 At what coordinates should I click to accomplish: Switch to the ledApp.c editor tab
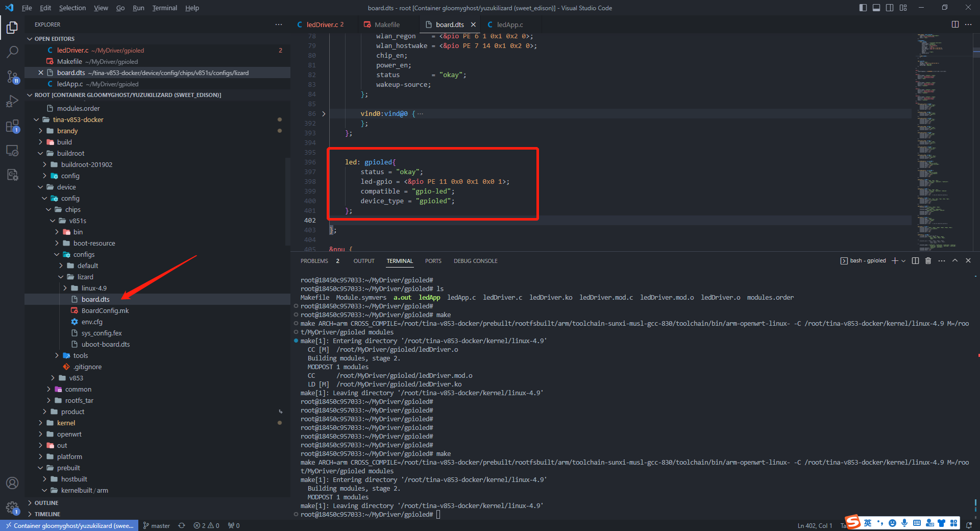pos(509,25)
